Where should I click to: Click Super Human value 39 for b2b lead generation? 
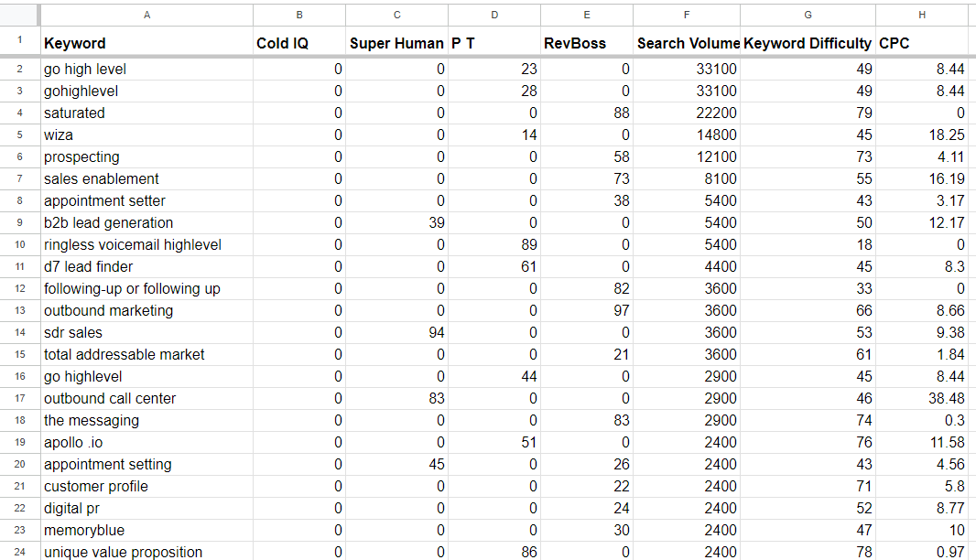[x=397, y=222]
